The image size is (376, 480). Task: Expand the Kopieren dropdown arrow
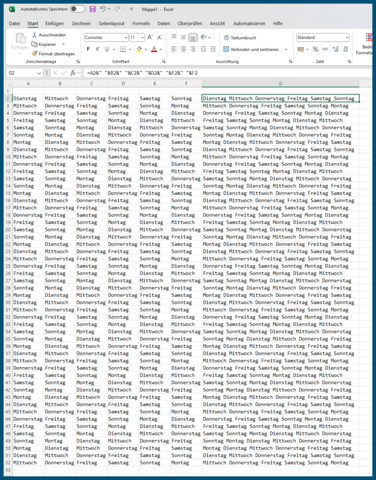click(x=63, y=44)
